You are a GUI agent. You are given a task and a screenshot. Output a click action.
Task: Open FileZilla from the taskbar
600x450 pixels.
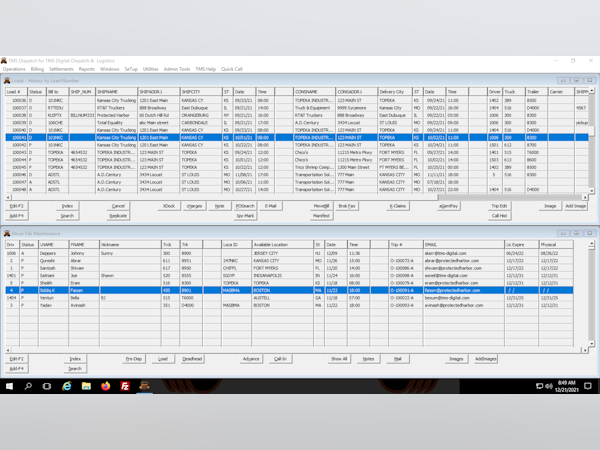point(125,386)
